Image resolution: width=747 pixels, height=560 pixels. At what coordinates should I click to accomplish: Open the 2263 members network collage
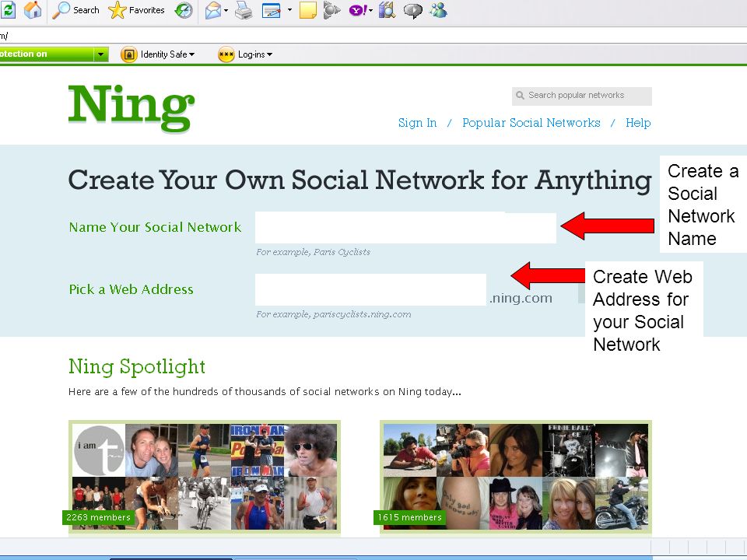point(205,477)
